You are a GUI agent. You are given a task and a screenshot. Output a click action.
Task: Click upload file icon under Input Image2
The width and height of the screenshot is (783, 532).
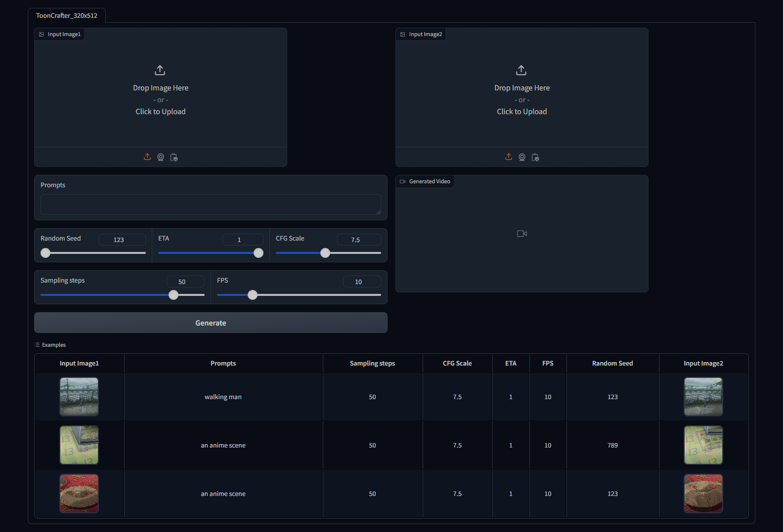[x=509, y=157]
